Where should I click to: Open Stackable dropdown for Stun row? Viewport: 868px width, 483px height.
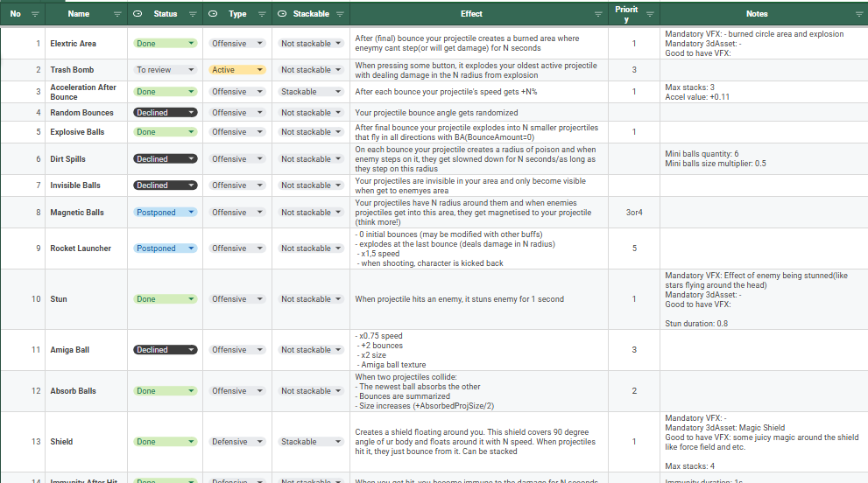tap(311, 298)
